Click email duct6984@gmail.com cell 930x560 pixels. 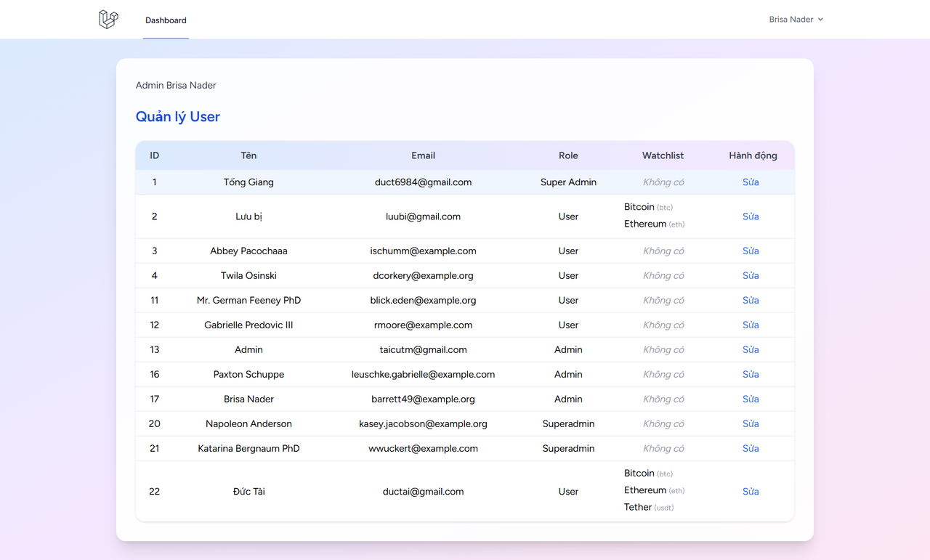click(x=423, y=182)
